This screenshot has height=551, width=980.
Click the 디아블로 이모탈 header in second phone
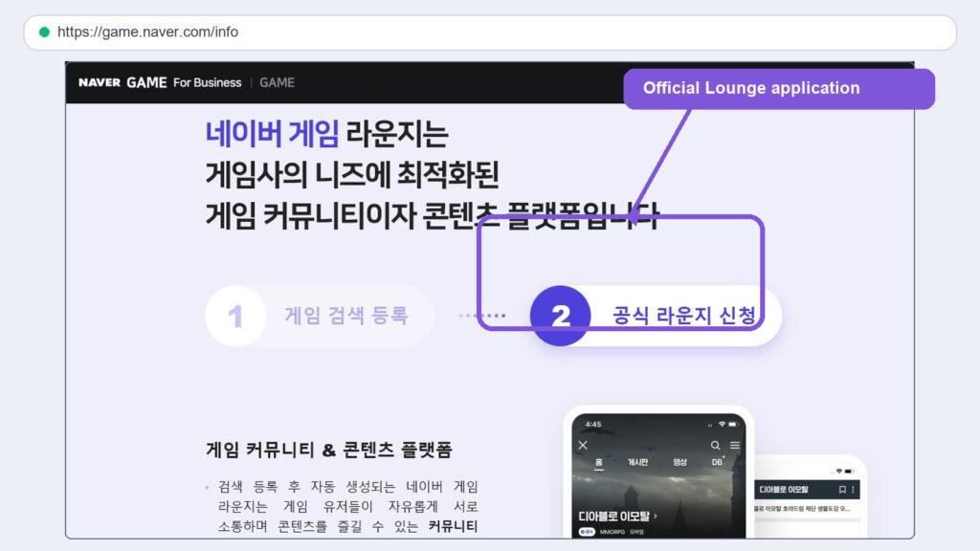click(784, 490)
